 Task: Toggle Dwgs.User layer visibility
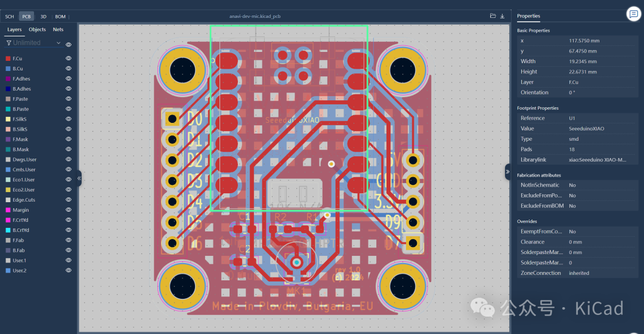[x=69, y=159]
